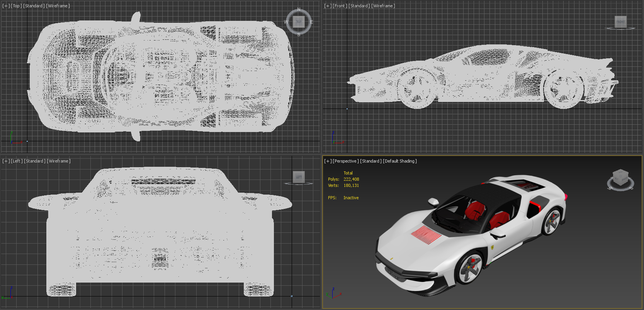Open the [Standard] menu in Perspective viewport
644x310 pixels.
(x=370, y=161)
